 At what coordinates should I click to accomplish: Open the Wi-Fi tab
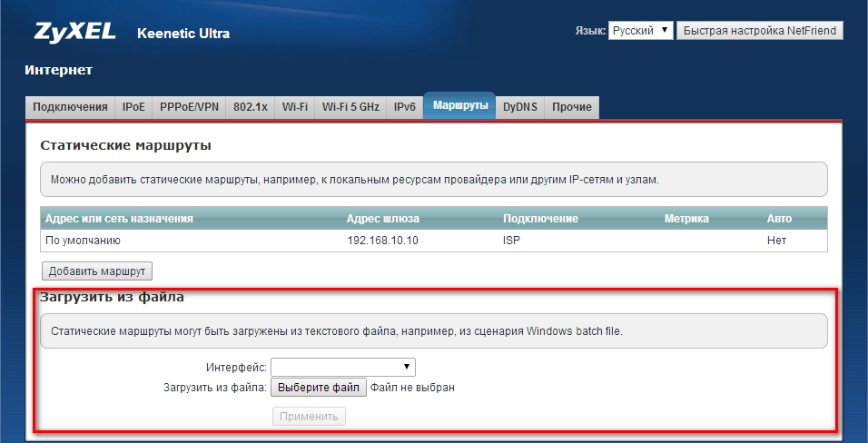coord(294,107)
